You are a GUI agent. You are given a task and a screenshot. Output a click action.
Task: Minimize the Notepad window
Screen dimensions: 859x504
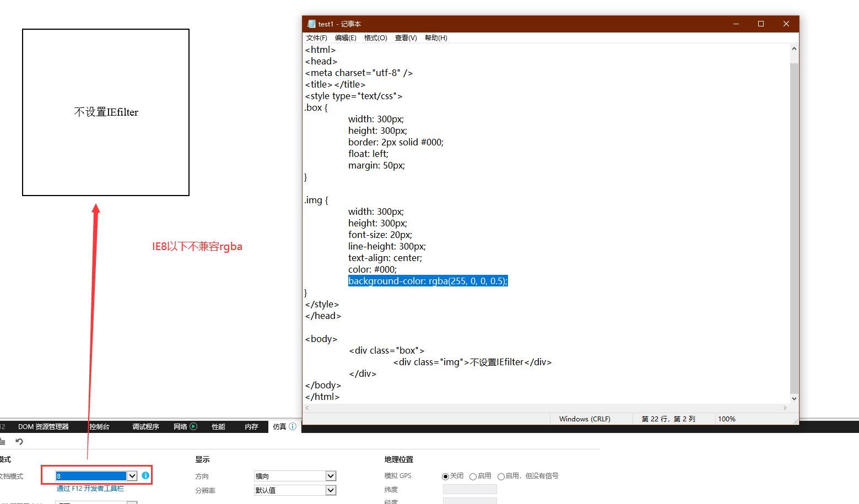736,24
